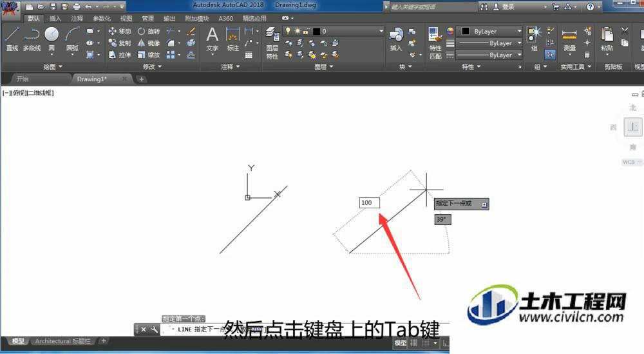Open Layer Properties (图层特性)
Image resolution: width=644 pixels, height=354 pixels.
click(x=272, y=43)
